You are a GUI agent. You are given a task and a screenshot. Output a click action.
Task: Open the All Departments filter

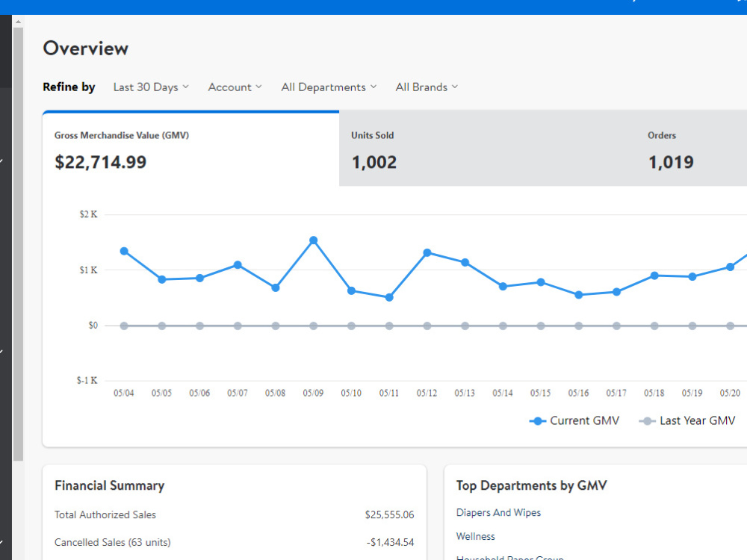pos(329,87)
